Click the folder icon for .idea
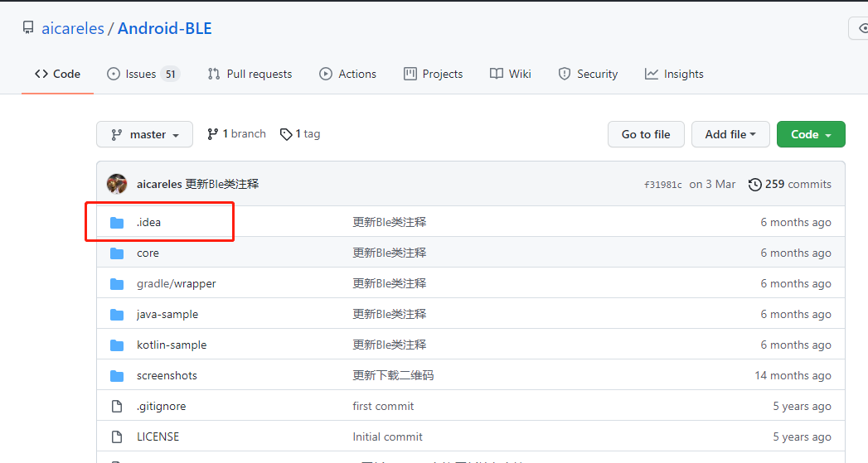 (x=117, y=222)
